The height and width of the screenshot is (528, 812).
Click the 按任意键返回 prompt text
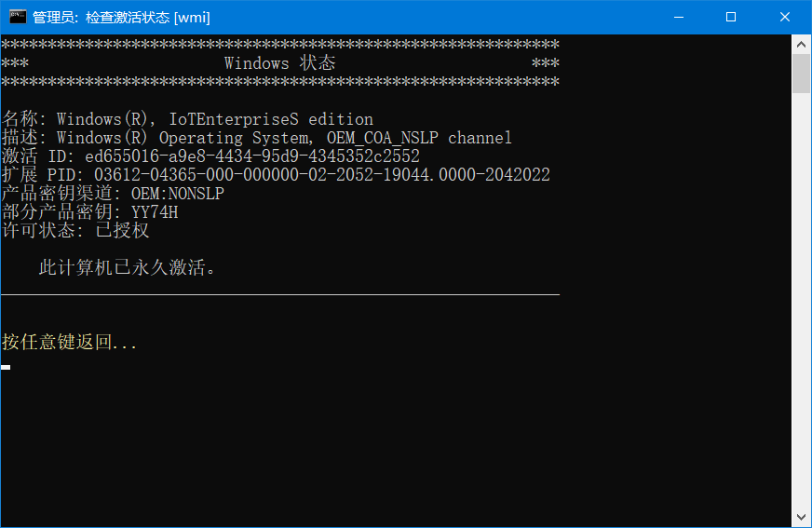click(70, 343)
